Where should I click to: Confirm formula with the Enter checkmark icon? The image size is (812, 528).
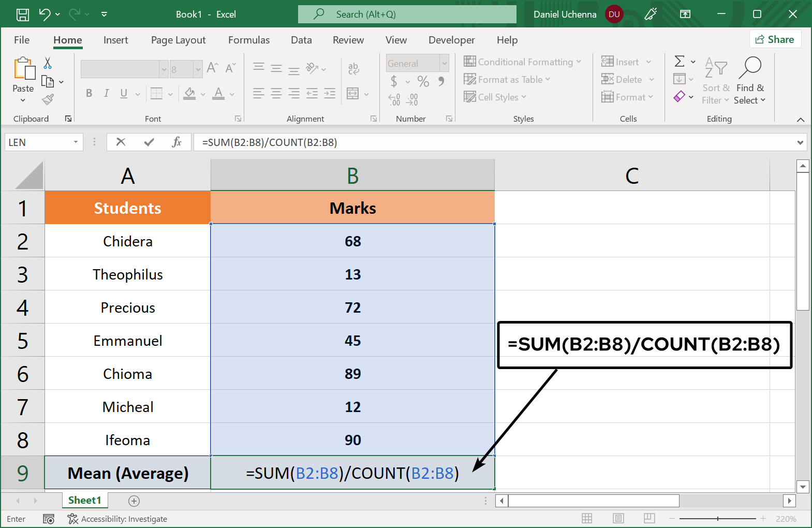click(x=149, y=142)
